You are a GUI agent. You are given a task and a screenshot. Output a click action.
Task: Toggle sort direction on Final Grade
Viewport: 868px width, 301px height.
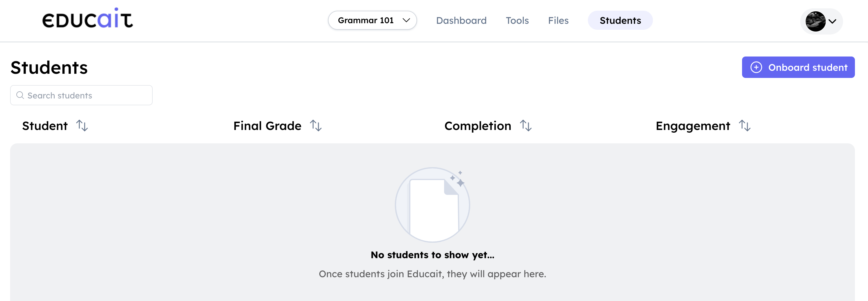point(316,126)
